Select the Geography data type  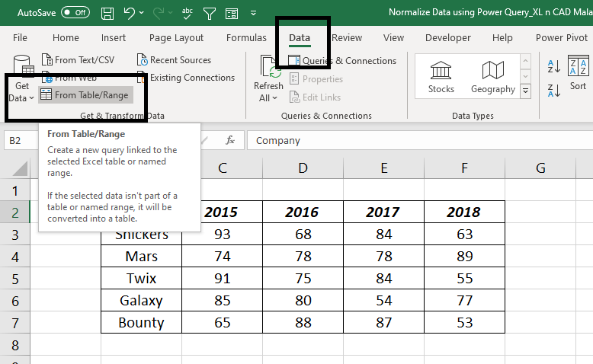click(493, 77)
